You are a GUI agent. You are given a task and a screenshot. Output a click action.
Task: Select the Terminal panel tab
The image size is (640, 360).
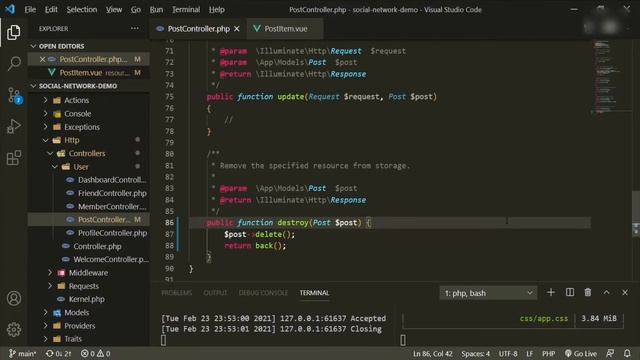point(314,293)
